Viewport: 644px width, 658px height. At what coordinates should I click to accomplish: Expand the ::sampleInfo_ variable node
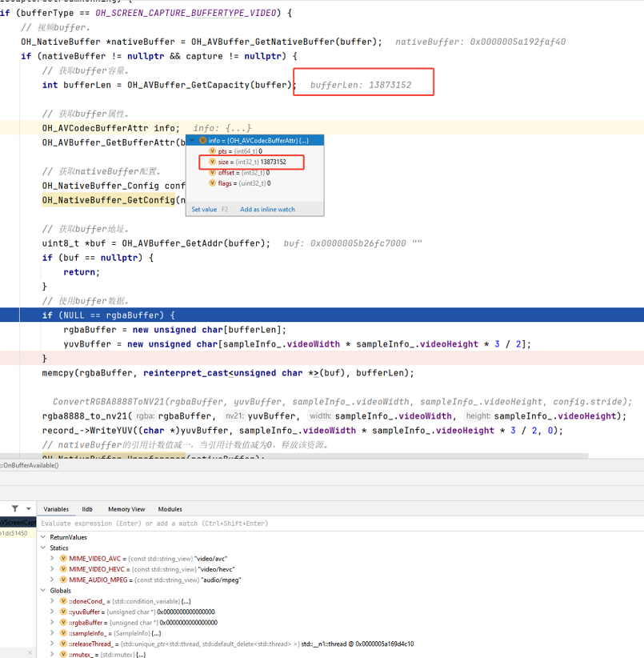click(54, 632)
